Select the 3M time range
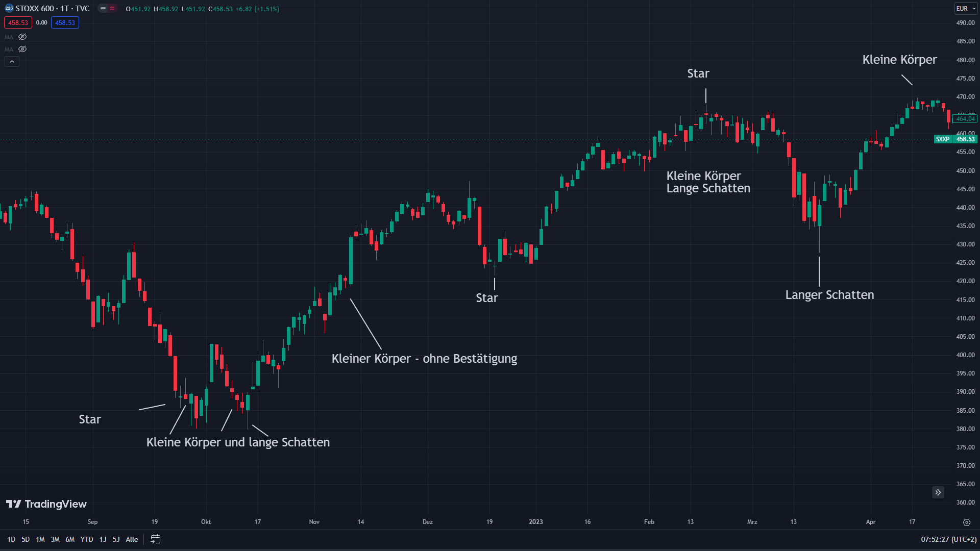 (55, 539)
